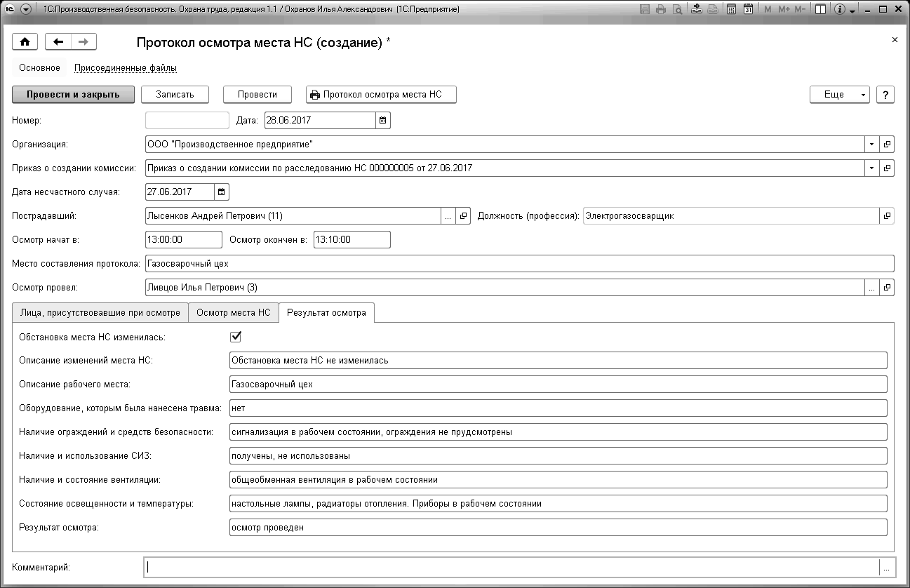Image resolution: width=910 pixels, height=588 pixels.
Task: Open the help question mark button
Action: (x=885, y=95)
